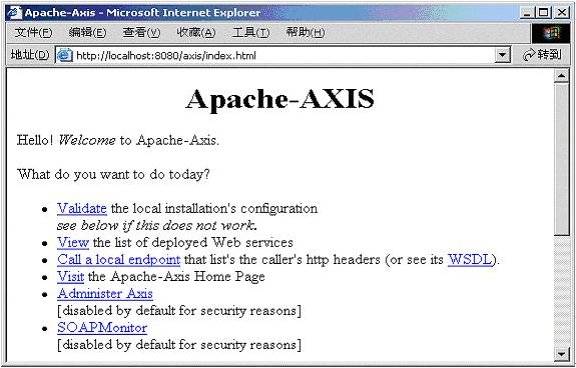Click the text "see below if this does not work."

[157, 226]
